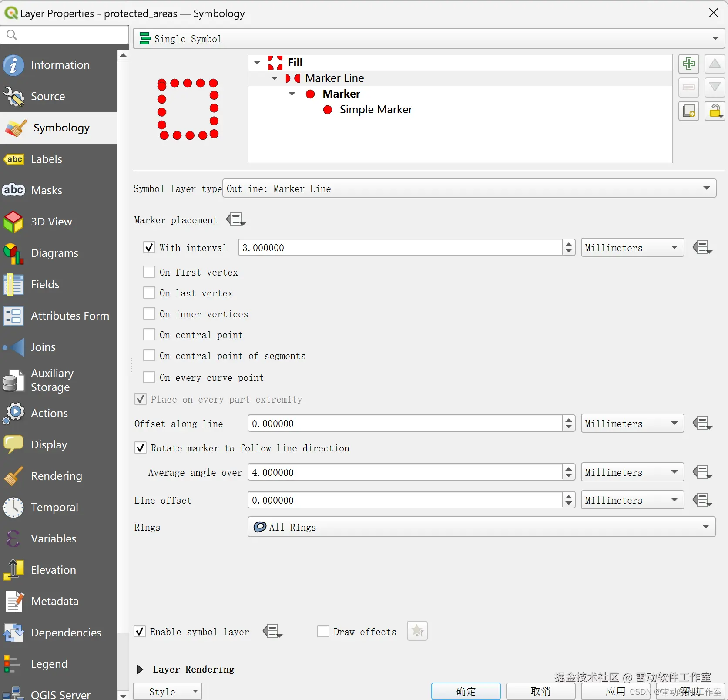This screenshot has height=700, width=728.
Task: Click the Elevation sidebar icon
Action: point(13,570)
